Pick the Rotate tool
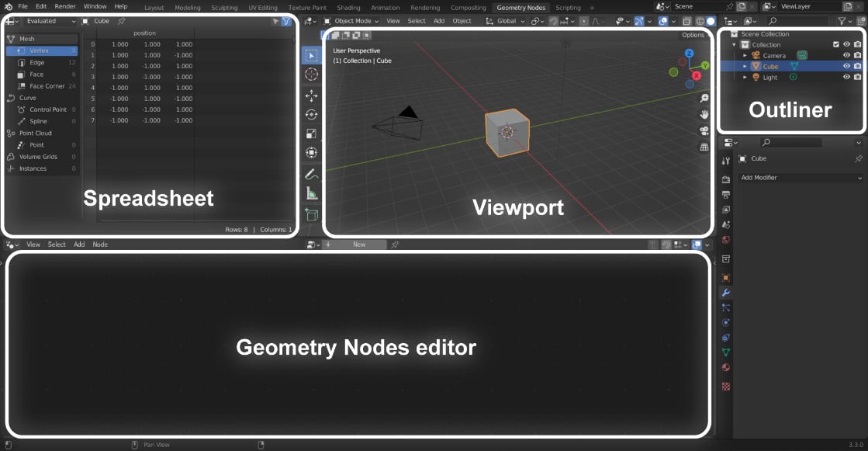 click(312, 115)
